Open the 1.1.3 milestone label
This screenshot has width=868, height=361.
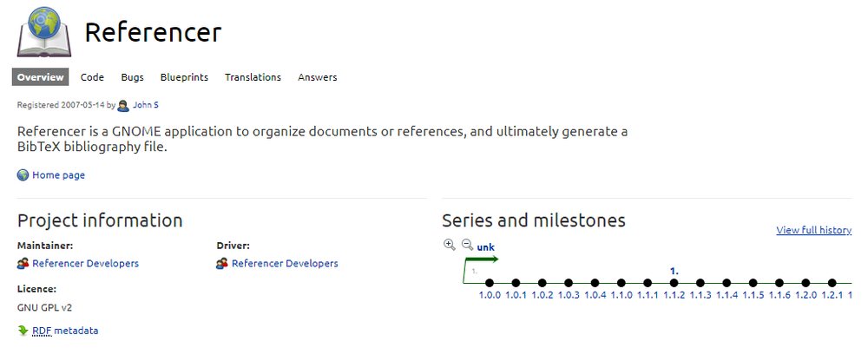(x=700, y=295)
